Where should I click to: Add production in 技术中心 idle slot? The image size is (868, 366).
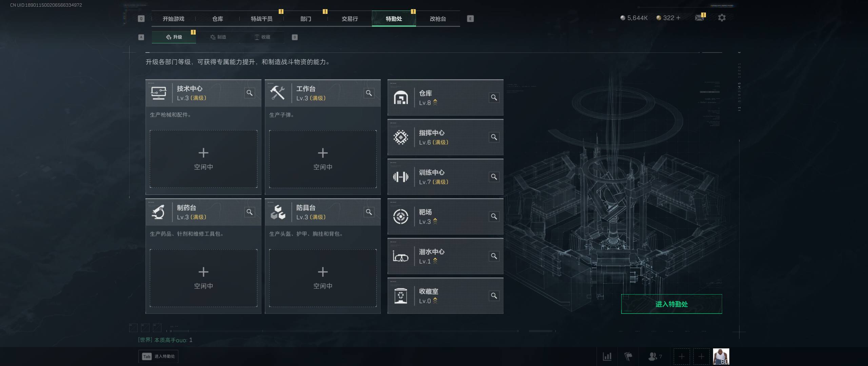pos(203,159)
